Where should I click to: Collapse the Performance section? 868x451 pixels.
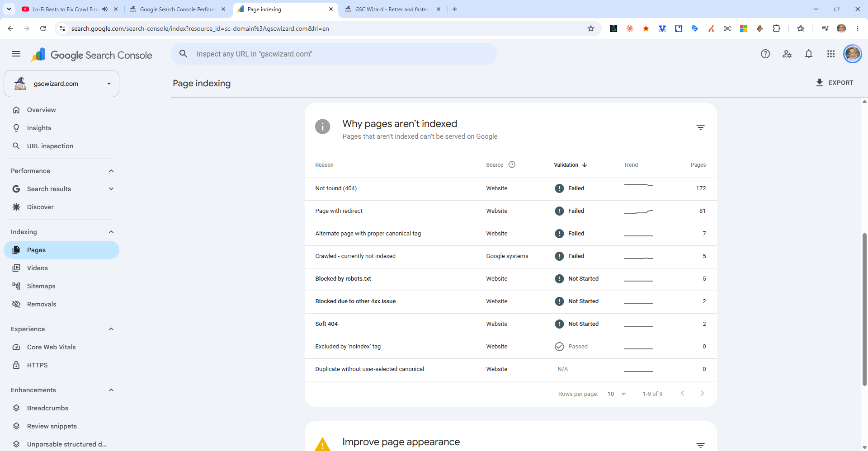point(111,171)
